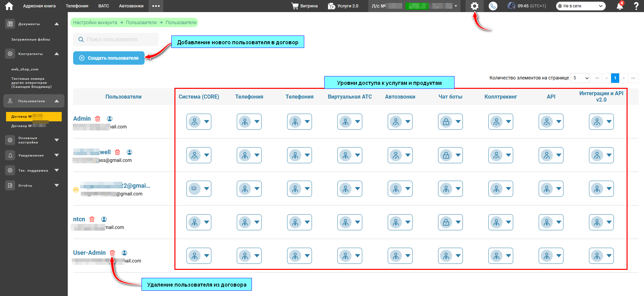This screenshot has height=296, width=644.
Task: Open ntcn's Виртуальная АТС access dropdown
Action: coord(350,222)
